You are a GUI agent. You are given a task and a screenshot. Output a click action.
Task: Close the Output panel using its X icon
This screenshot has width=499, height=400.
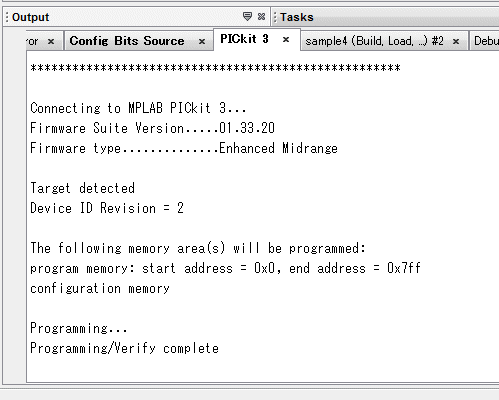pyautogui.click(x=262, y=16)
